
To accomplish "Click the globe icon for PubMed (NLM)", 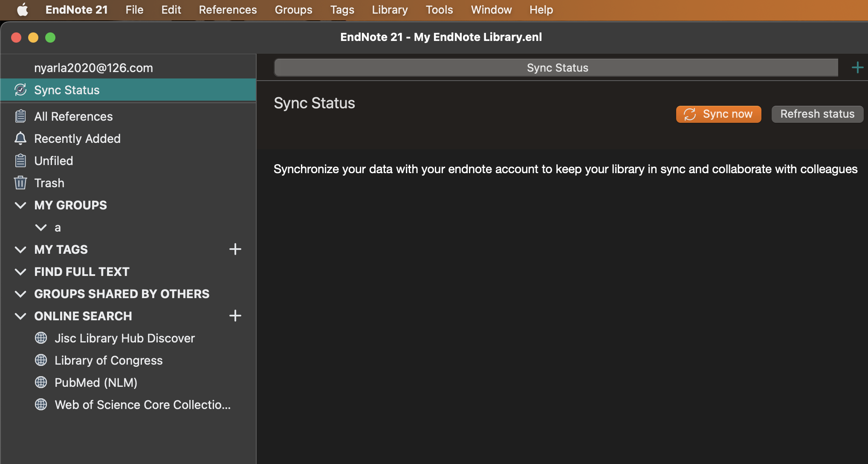I will coord(41,383).
